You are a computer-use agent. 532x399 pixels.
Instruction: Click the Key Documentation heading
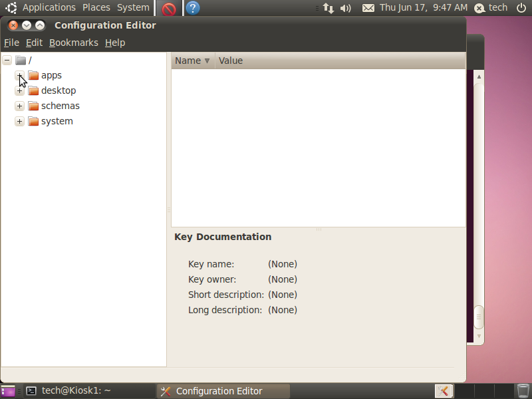pos(223,237)
